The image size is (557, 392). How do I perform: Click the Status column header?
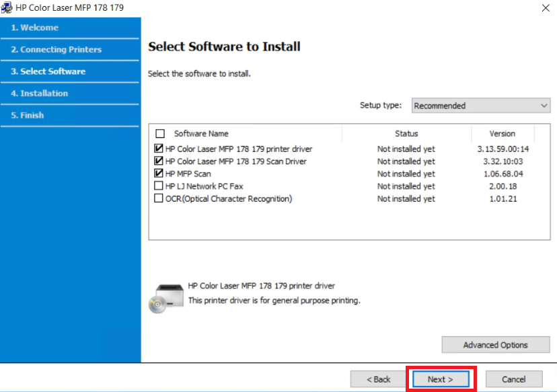[x=406, y=134]
